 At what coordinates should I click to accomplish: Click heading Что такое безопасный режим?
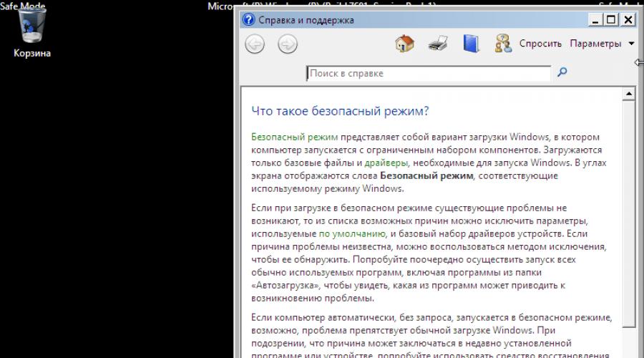tap(340, 111)
